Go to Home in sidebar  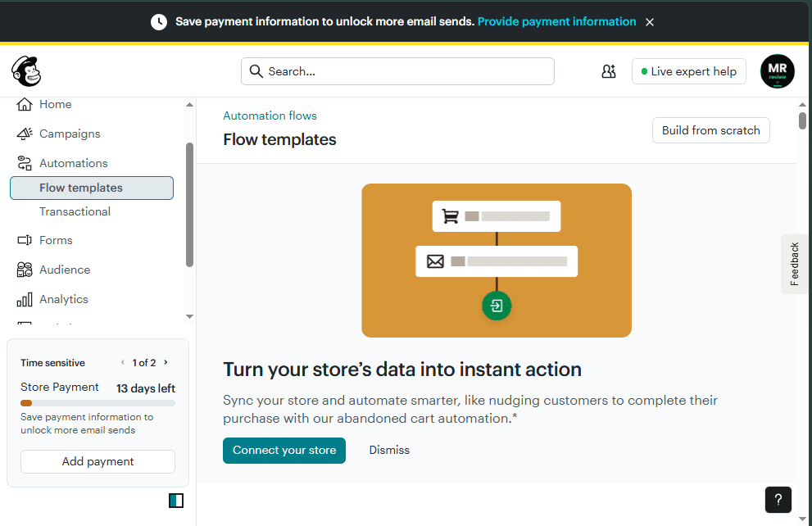point(56,105)
